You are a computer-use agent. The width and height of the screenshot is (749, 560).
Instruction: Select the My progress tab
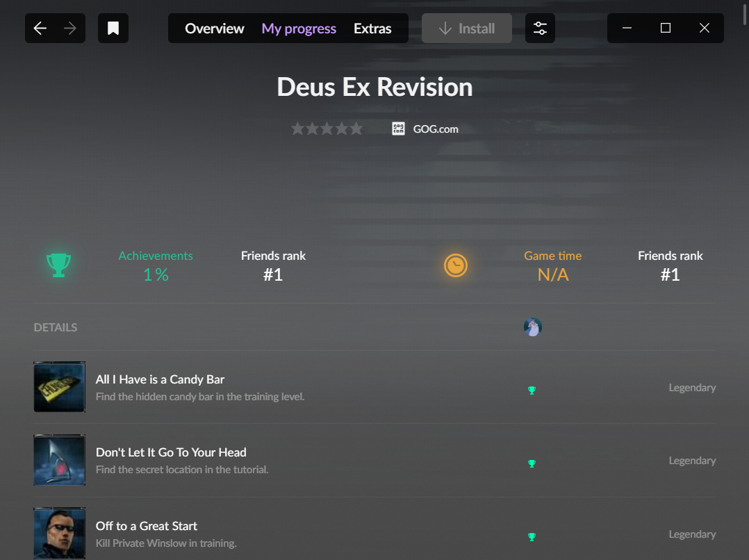[299, 28]
